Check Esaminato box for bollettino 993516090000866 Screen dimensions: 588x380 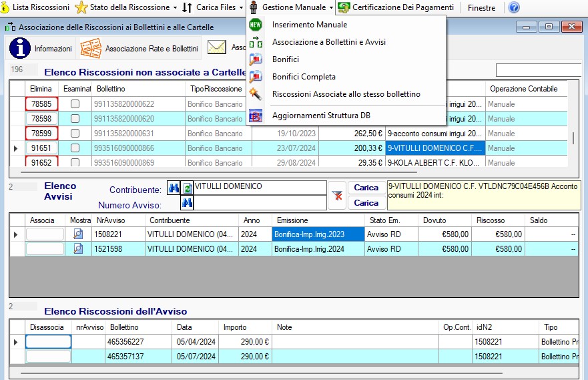(x=75, y=148)
